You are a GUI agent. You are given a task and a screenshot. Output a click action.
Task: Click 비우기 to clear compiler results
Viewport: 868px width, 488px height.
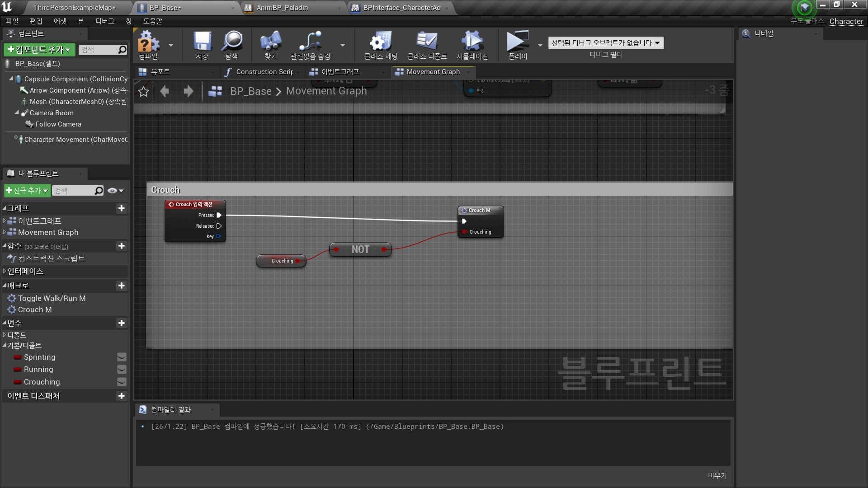[717, 475]
